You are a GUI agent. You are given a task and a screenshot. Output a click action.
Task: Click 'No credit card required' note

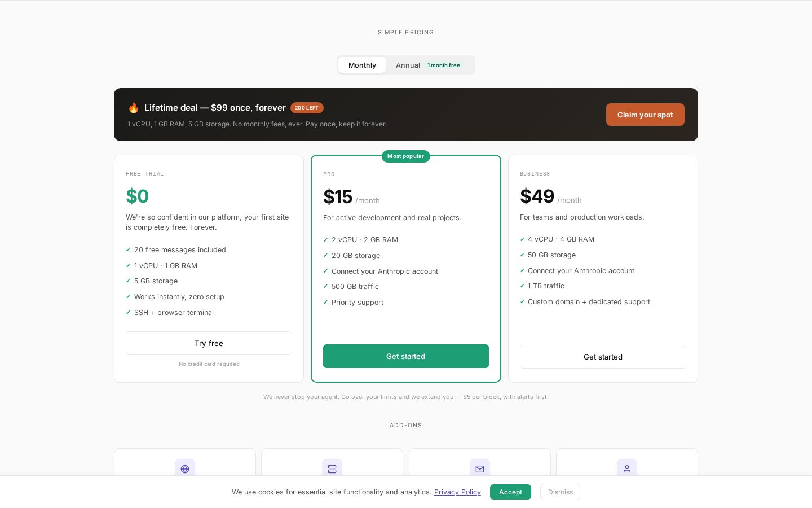[x=209, y=364]
